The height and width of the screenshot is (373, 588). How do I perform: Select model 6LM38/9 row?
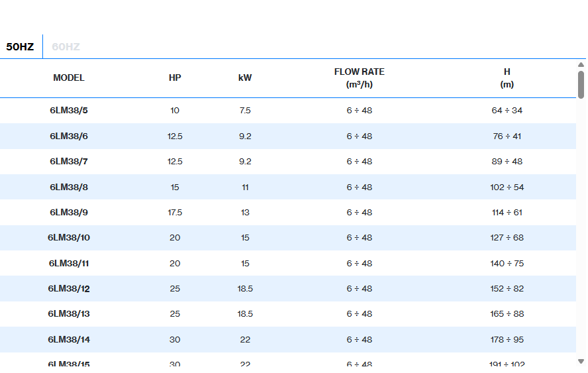(69, 213)
